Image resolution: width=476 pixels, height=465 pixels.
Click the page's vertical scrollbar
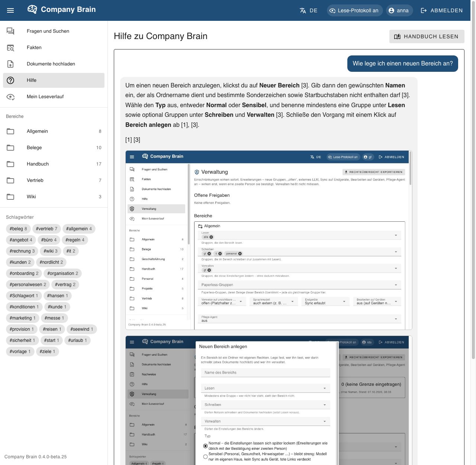pos(473,180)
